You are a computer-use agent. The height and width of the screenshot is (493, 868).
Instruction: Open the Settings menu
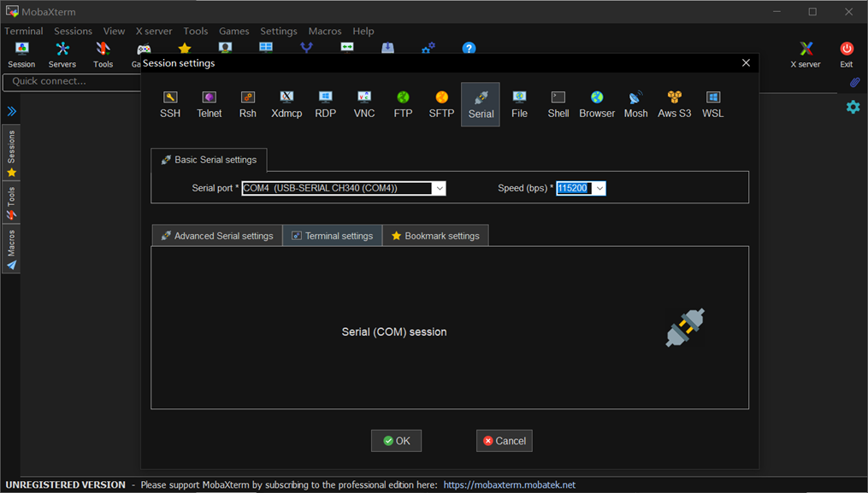(279, 31)
